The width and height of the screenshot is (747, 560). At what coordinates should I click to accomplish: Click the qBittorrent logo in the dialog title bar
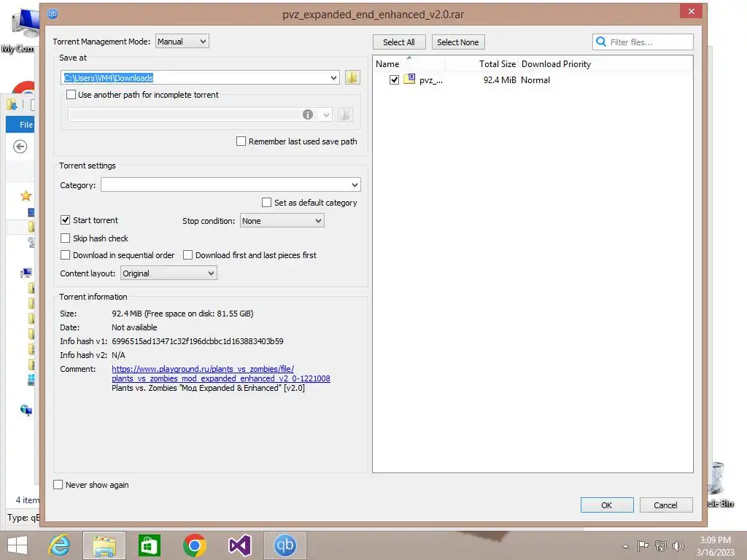click(x=53, y=13)
